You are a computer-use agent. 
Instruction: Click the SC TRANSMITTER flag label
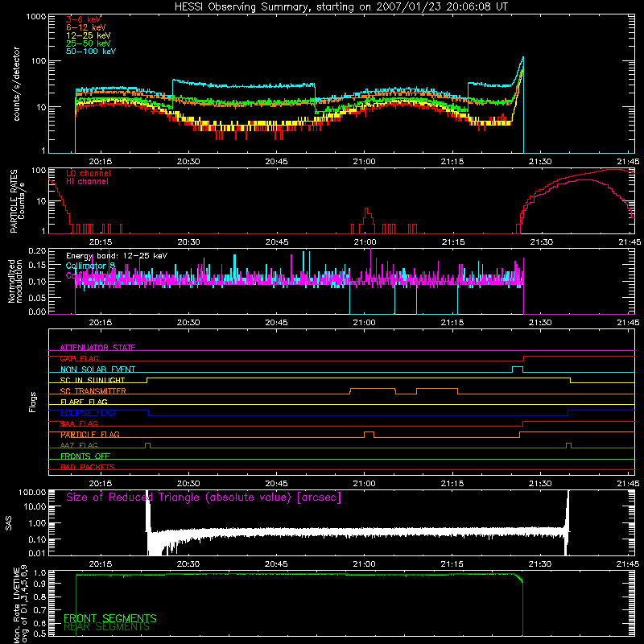93,390
